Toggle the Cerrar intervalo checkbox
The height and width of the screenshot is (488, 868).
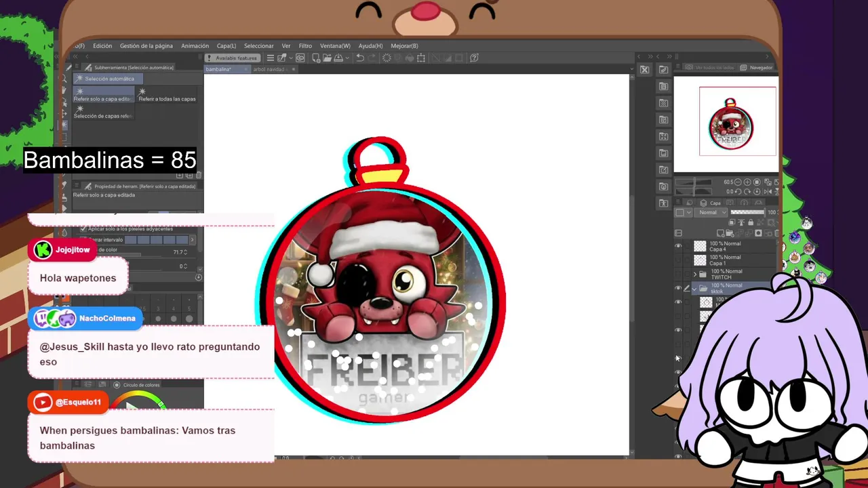84,239
